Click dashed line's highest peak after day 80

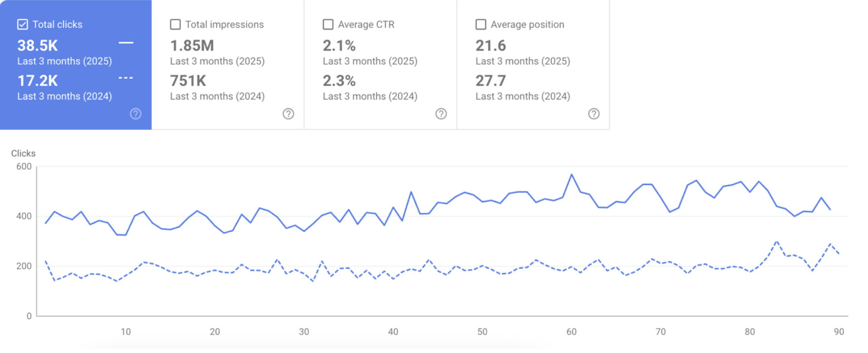coord(777,241)
